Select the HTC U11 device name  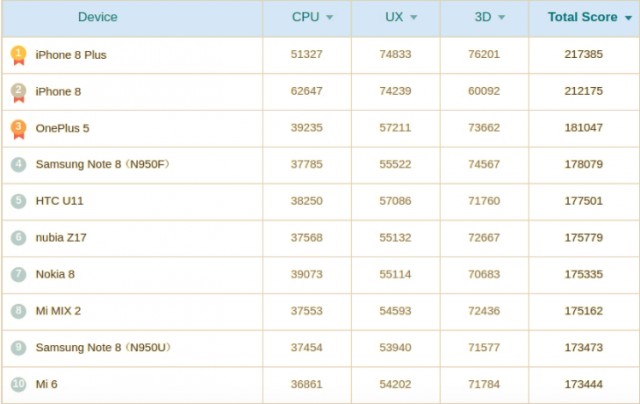60,201
